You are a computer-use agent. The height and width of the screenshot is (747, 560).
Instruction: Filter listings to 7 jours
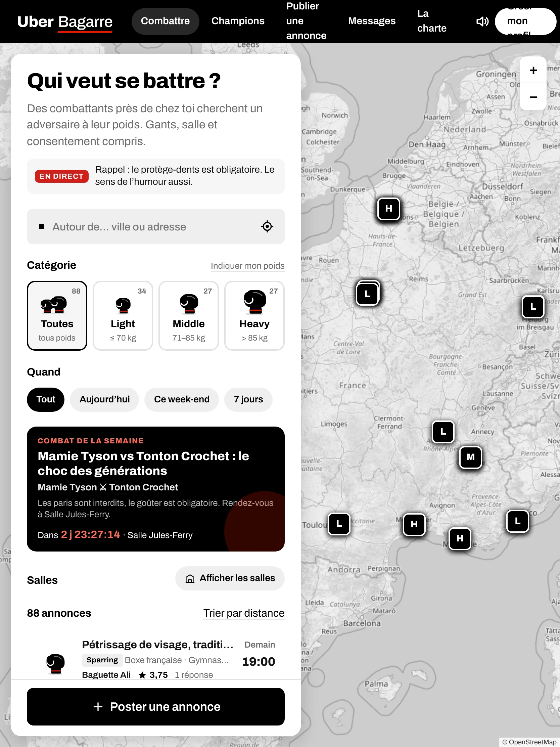tap(248, 399)
